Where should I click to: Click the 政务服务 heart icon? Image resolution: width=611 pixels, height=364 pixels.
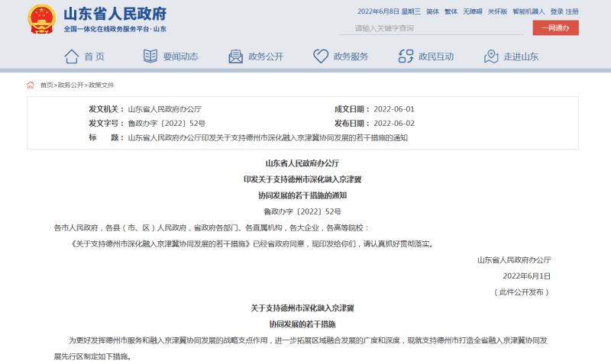[321, 56]
